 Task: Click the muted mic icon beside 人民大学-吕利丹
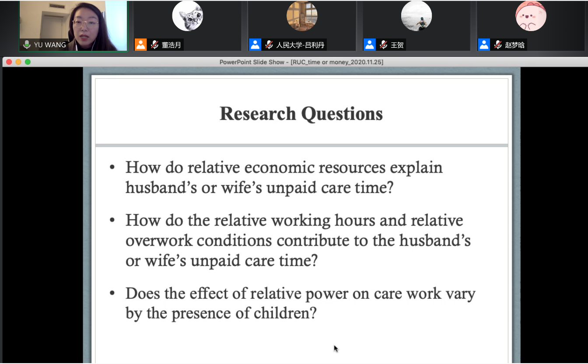269,45
